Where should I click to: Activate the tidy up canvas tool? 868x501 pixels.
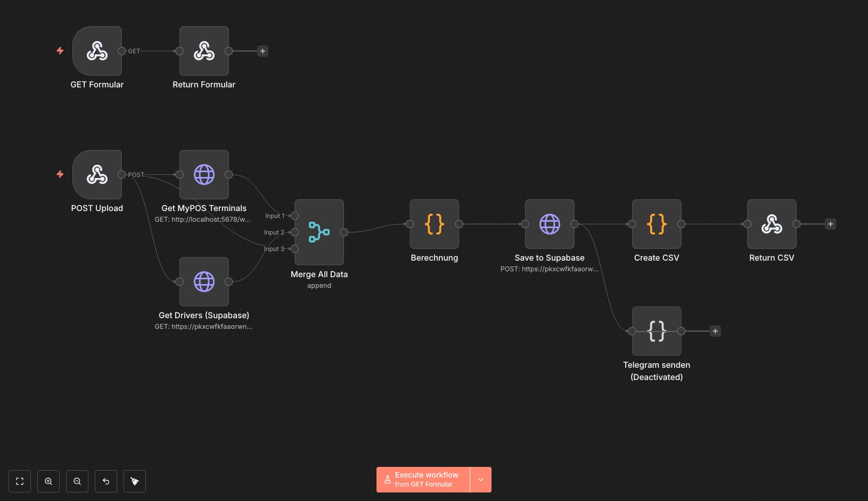pos(135,481)
